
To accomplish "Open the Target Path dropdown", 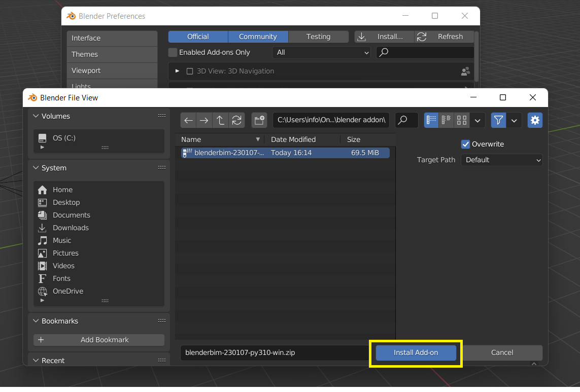I will (x=501, y=160).
